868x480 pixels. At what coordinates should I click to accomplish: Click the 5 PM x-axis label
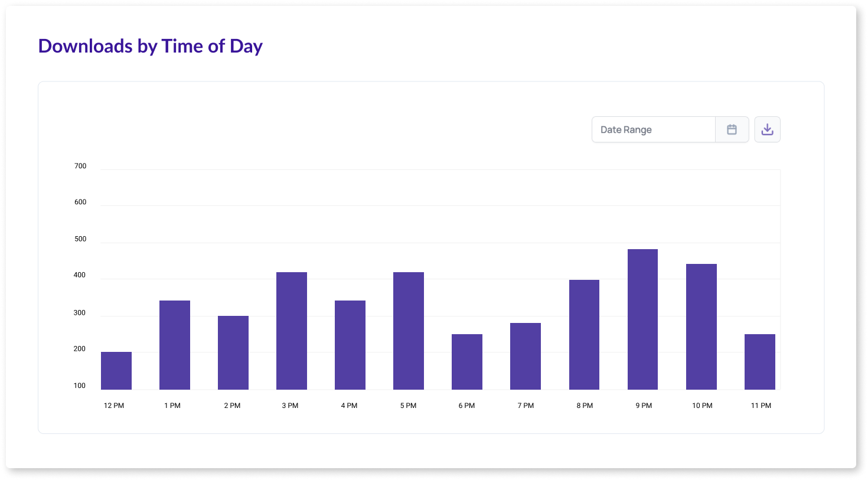click(x=408, y=406)
